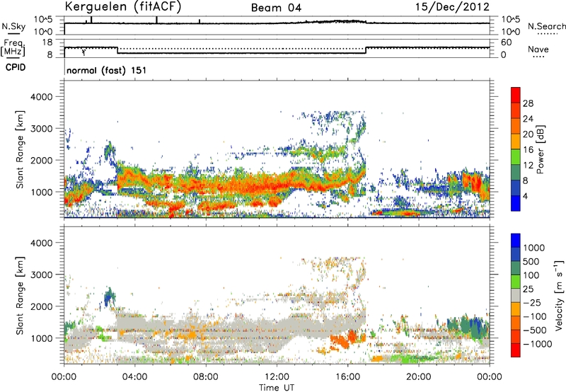Click the '20:00' time axis label
566x392 pixels.
tap(419, 377)
